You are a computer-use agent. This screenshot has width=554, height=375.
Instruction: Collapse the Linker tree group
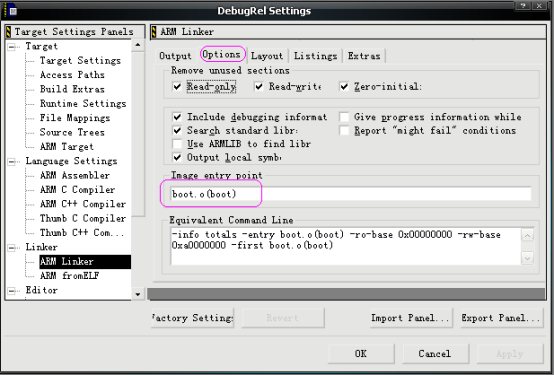(x=12, y=247)
